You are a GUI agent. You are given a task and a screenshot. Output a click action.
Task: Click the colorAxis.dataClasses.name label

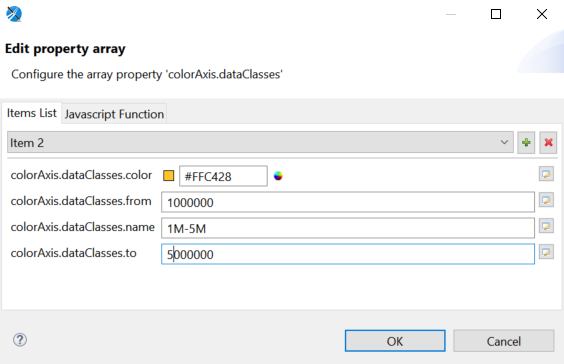point(82,227)
